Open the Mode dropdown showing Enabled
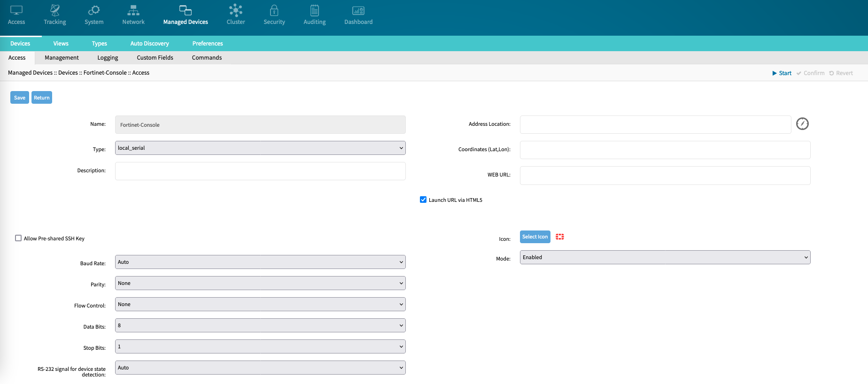Viewport: 868px width, 384px height. (665, 257)
